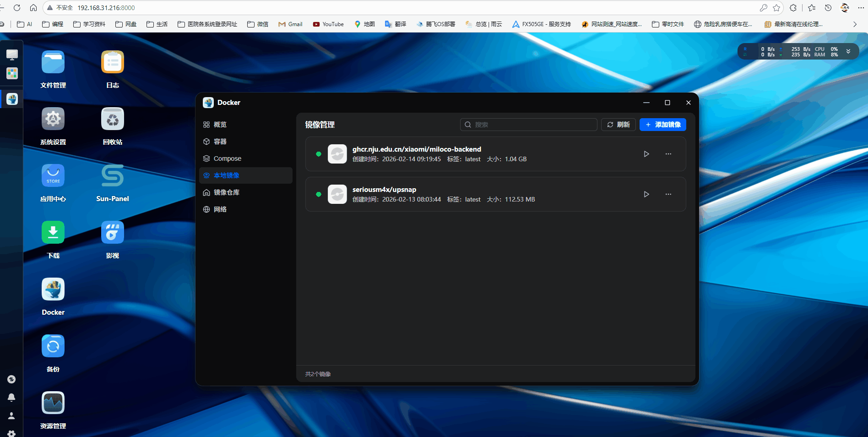This screenshot has width=868, height=437.
Task: Select the active Docker icon in left dock
Action: pyautogui.click(x=12, y=99)
